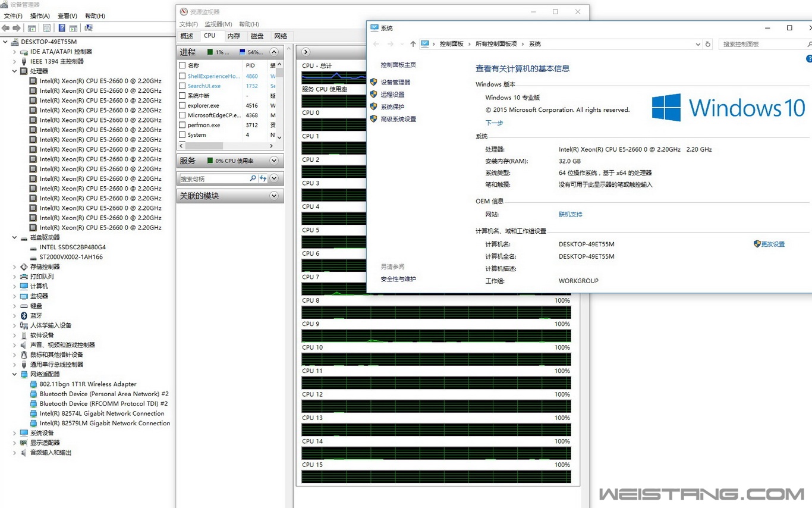Image resolution: width=812 pixels, height=508 pixels.
Task: Click the computer icon beside DESKTOP-49ET55M root
Action: pos(14,42)
